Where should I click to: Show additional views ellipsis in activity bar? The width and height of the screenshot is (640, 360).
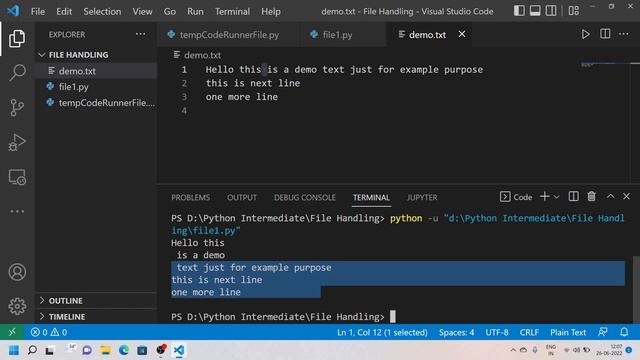[x=17, y=211]
